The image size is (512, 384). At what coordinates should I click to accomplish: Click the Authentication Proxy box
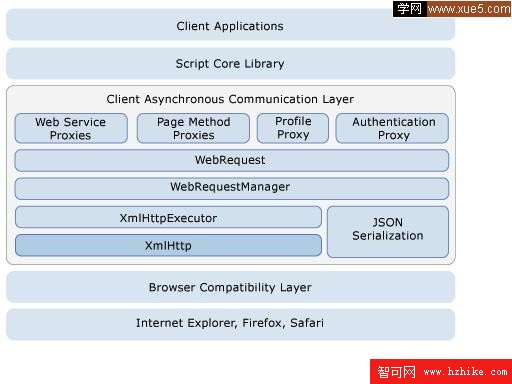click(x=392, y=128)
